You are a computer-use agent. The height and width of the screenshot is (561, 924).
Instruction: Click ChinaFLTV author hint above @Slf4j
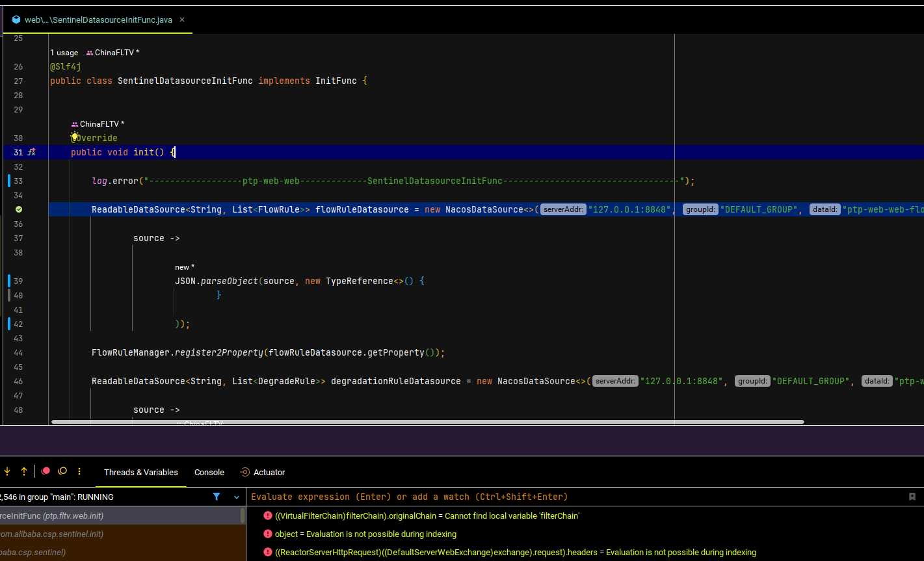tap(112, 53)
